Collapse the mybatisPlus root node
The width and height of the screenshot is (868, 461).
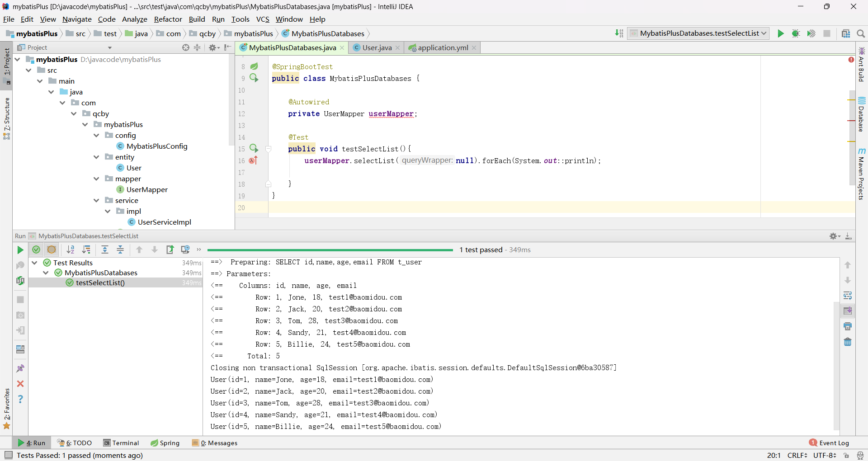18,59
